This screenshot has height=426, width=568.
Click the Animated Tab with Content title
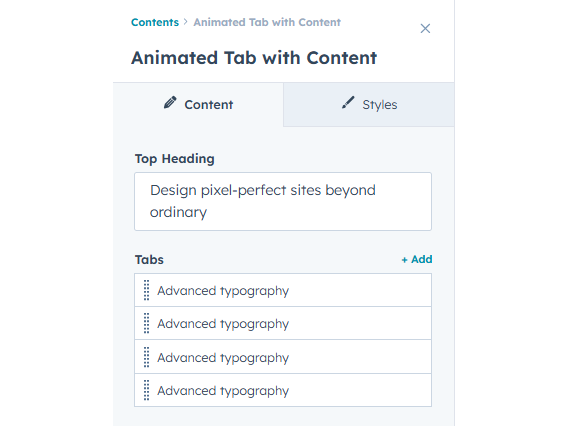(254, 58)
